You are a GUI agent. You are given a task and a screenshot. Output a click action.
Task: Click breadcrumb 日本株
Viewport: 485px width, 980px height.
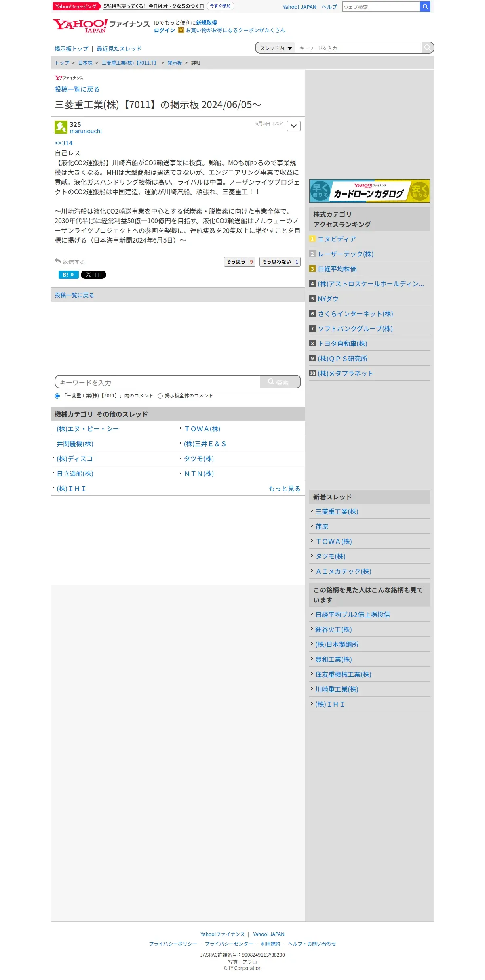[85, 63]
